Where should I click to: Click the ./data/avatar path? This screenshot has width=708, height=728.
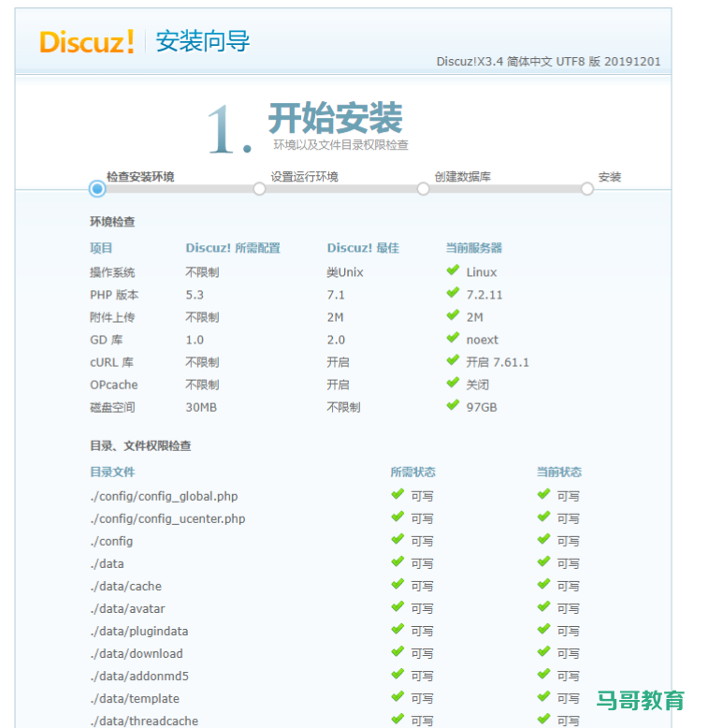pos(127,608)
